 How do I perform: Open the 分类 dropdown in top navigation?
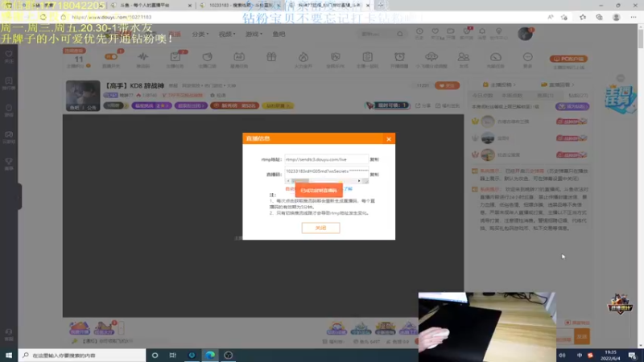200,34
